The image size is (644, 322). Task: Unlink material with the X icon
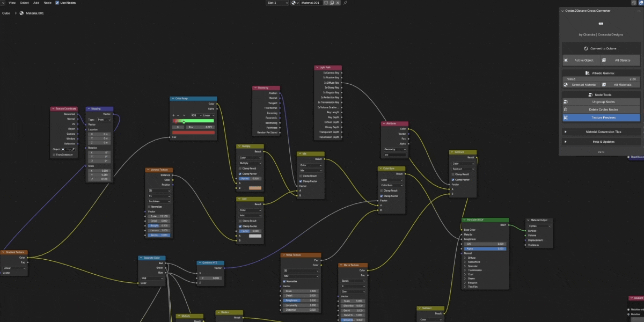coord(338,3)
